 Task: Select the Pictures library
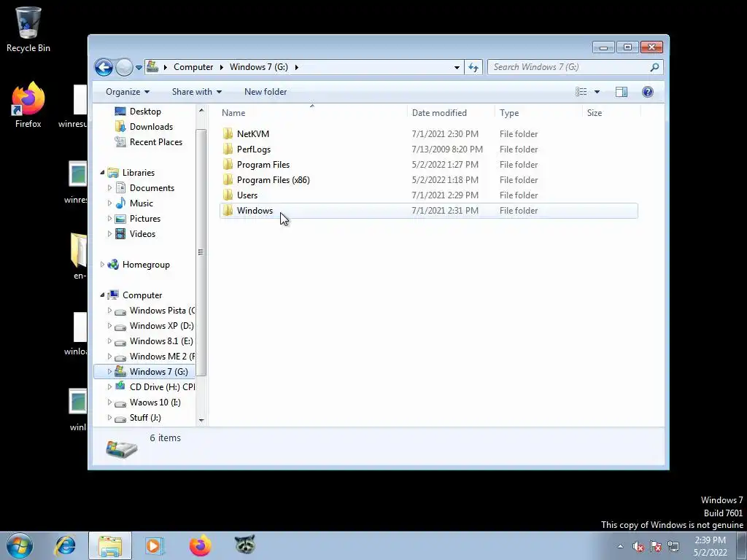coord(145,218)
